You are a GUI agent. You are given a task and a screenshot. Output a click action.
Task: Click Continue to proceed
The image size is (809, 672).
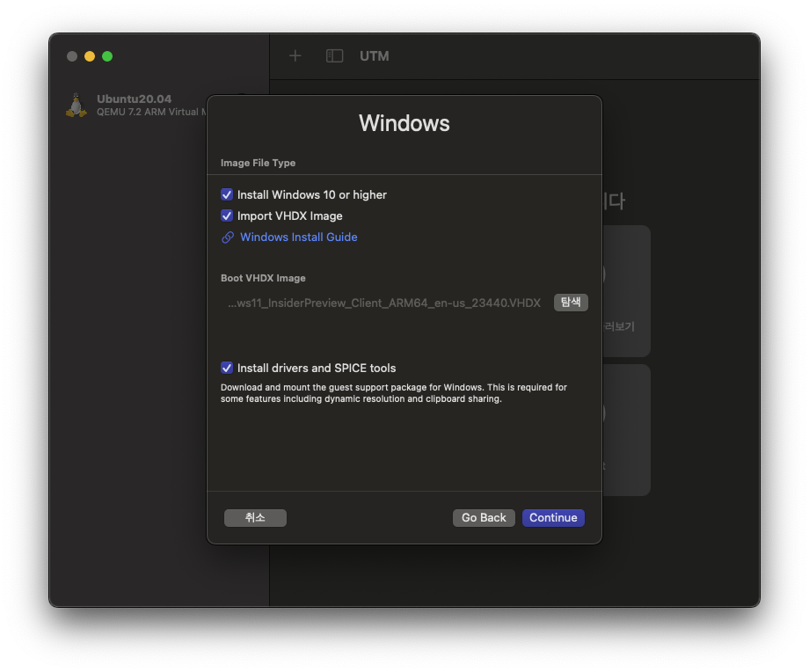pos(553,518)
